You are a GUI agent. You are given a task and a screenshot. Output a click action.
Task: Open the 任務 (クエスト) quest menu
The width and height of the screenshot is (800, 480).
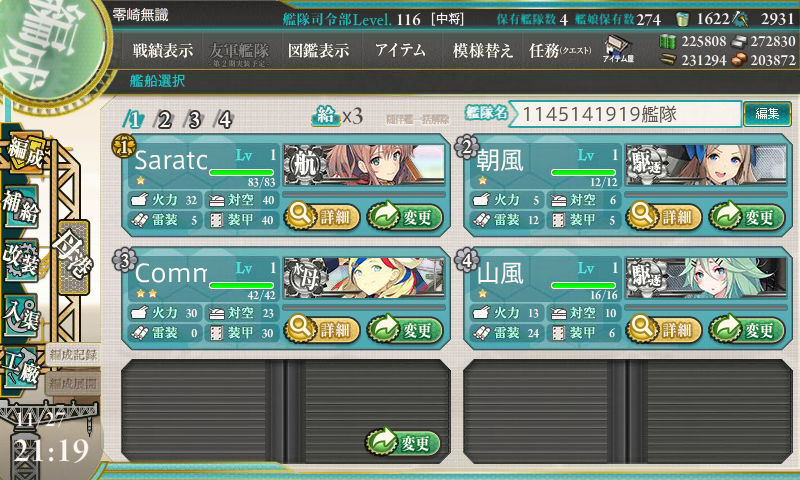pos(560,50)
